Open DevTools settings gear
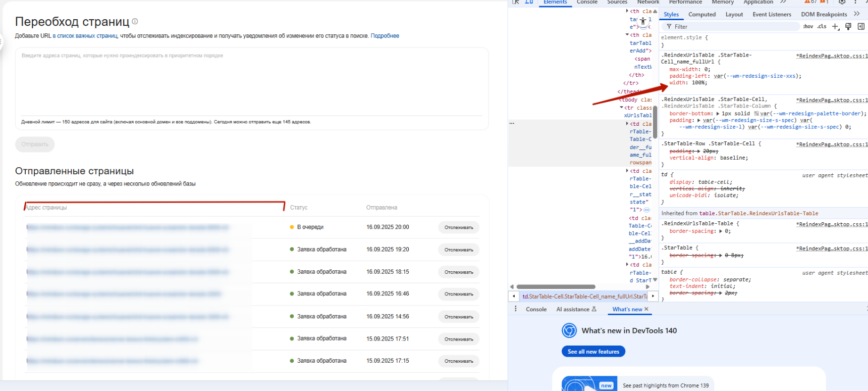 click(x=842, y=2)
